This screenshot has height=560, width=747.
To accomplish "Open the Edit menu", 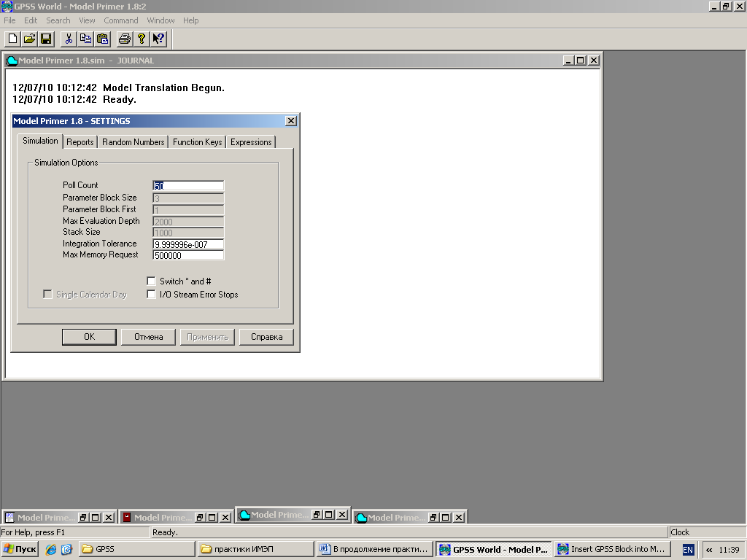I will (31, 20).
